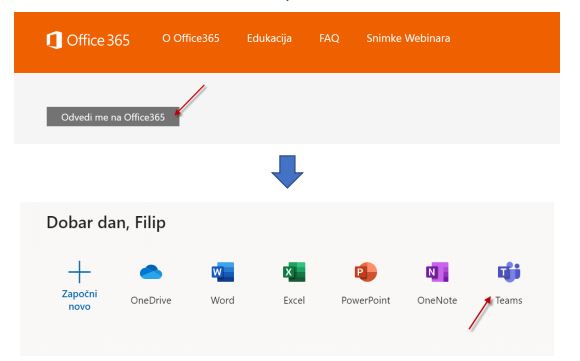Click the Odvedi me na Office365 button

(113, 117)
